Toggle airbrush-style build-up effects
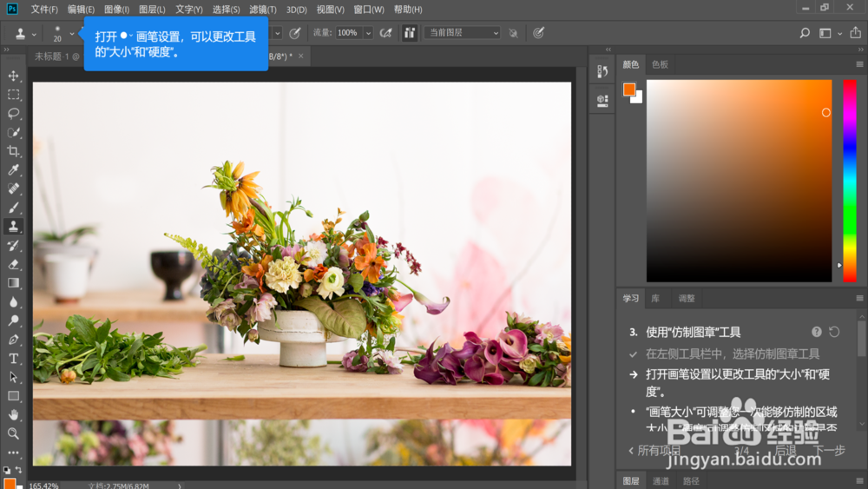868x489 pixels. tap(386, 33)
